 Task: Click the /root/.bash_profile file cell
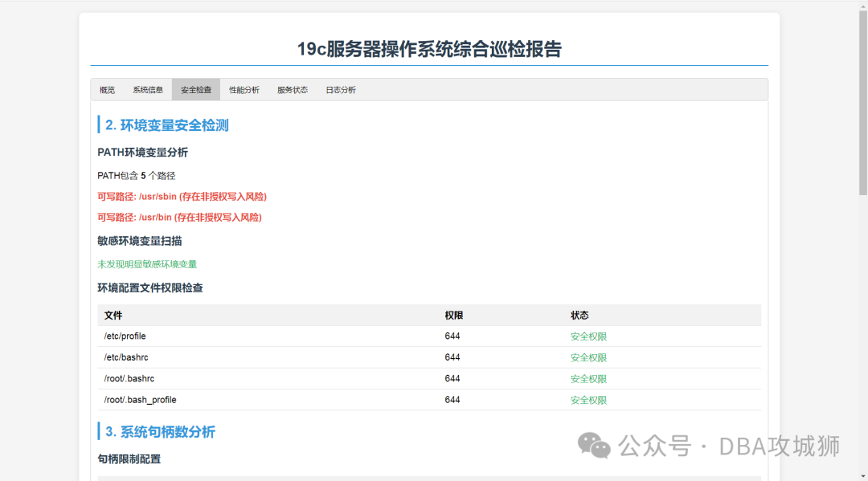pos(140,400)
